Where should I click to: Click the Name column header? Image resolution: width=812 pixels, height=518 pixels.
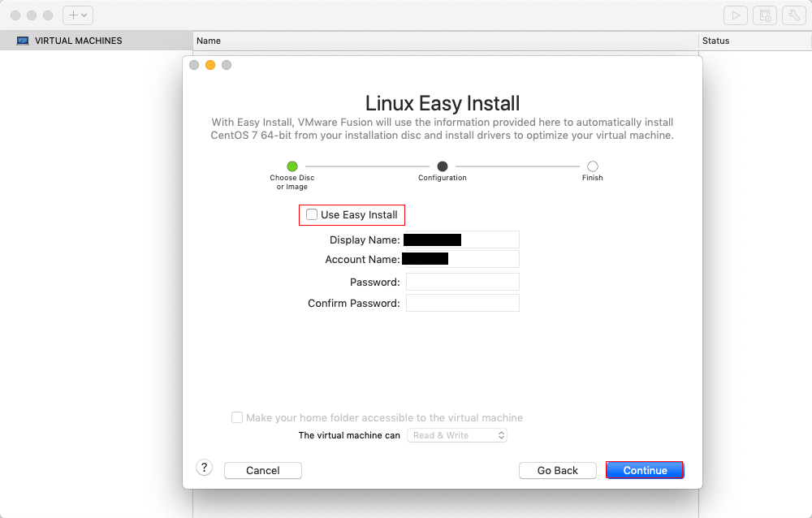pyautogui.click(x=445, y=41)
